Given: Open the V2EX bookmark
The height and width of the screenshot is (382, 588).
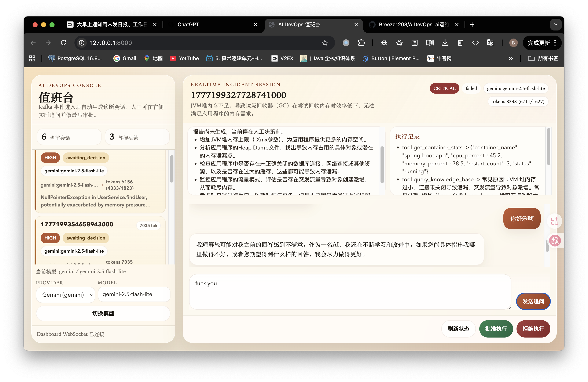Looking at the screenshot, I should point(282,58).
